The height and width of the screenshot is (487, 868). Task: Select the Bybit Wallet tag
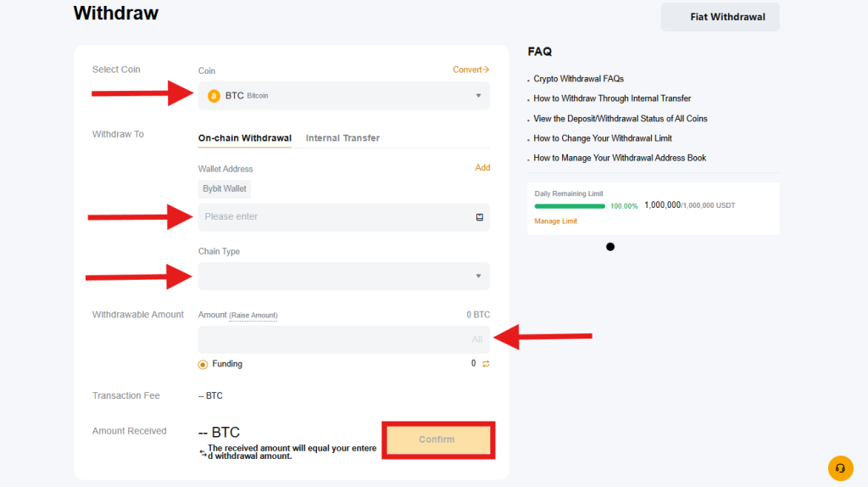tap(224, 189)
